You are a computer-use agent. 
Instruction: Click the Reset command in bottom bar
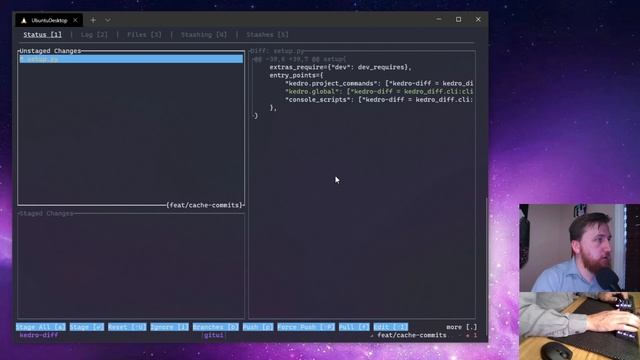pos(127,327)
